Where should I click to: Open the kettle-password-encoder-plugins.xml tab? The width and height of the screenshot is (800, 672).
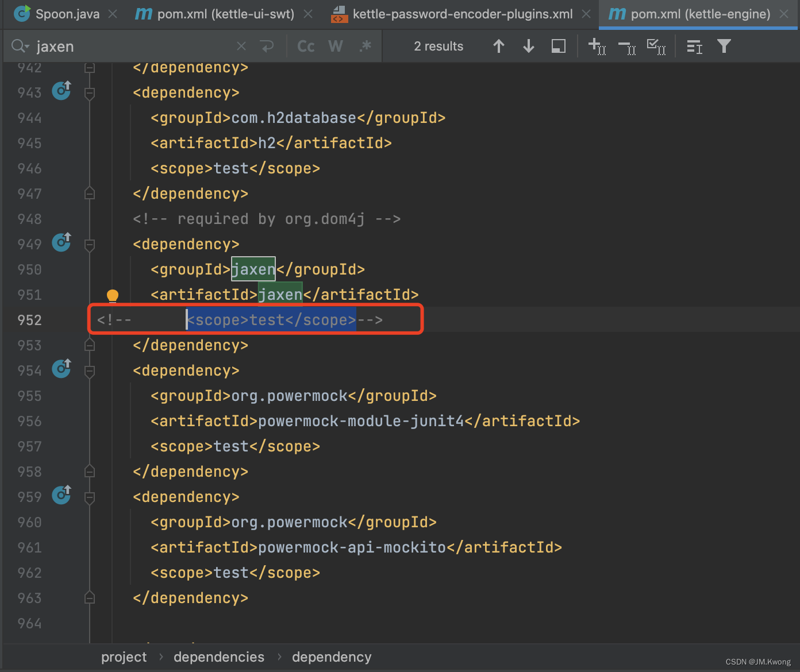463,14
